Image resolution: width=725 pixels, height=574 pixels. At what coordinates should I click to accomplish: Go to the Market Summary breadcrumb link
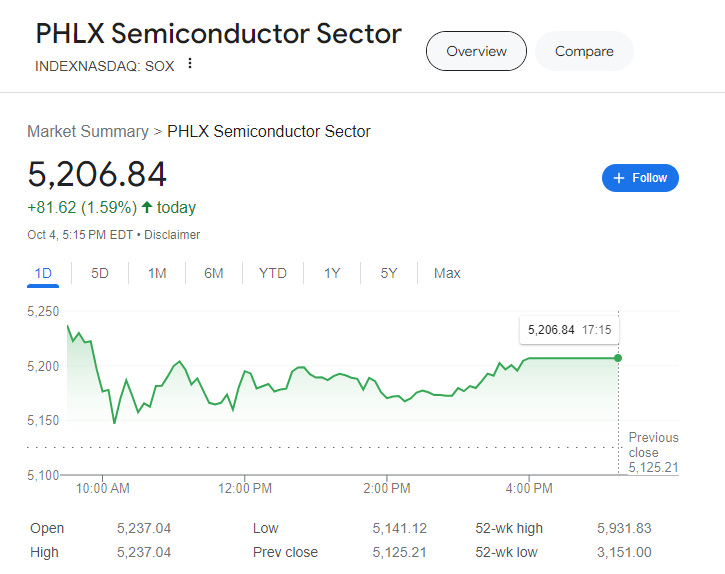coord(87,131)
